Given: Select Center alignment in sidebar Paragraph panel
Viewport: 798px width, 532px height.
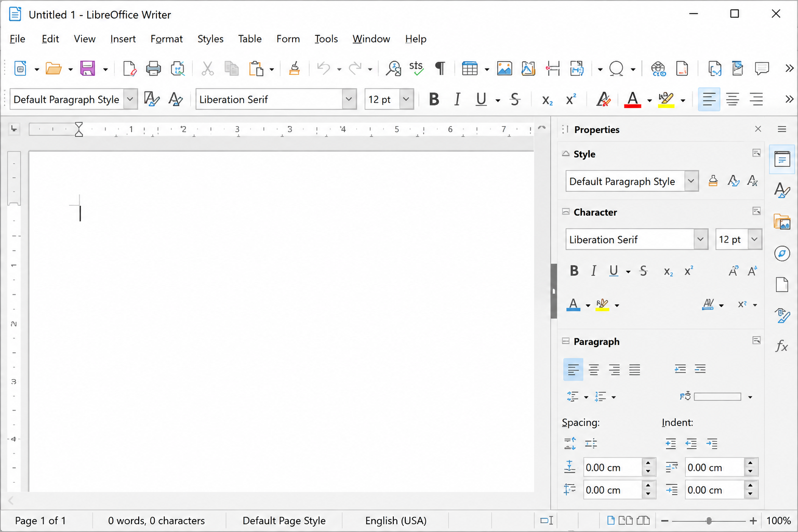Looking at the screenshot, I should click(594, 370).
